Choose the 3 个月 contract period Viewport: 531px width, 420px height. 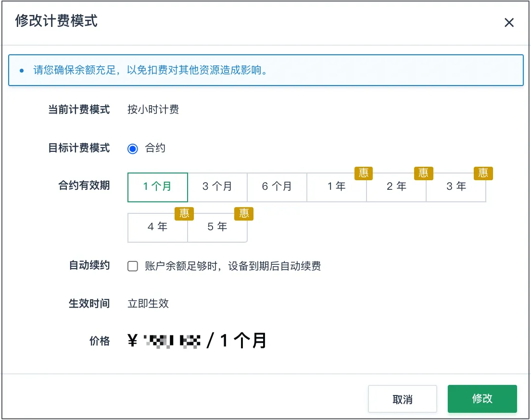click(217, 187)
